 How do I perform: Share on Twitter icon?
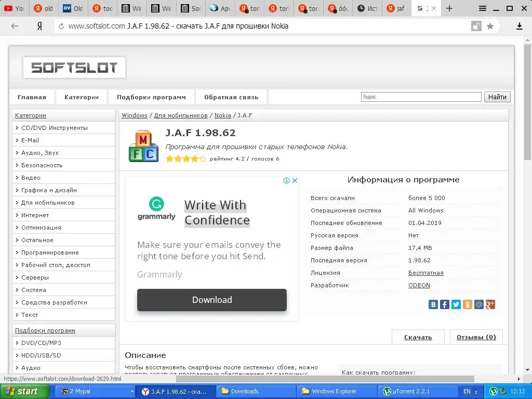456,304
